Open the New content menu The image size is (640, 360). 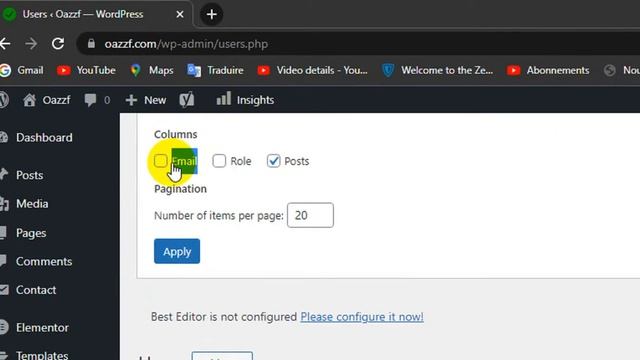point(146,100)
